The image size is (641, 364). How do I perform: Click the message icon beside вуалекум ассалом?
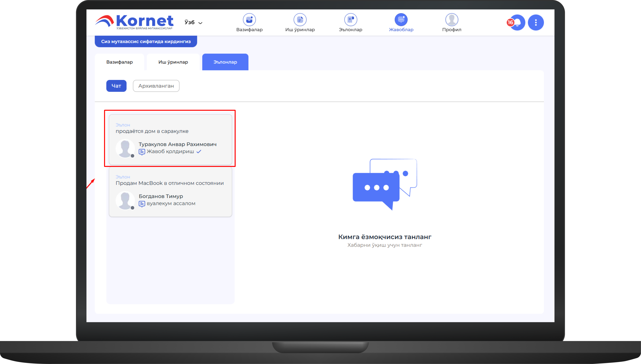[142, 204]
